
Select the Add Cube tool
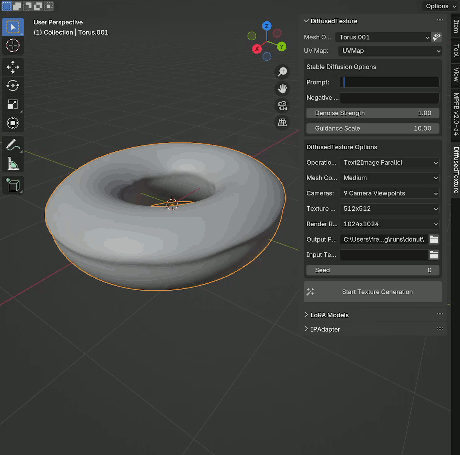coord(13,185)
